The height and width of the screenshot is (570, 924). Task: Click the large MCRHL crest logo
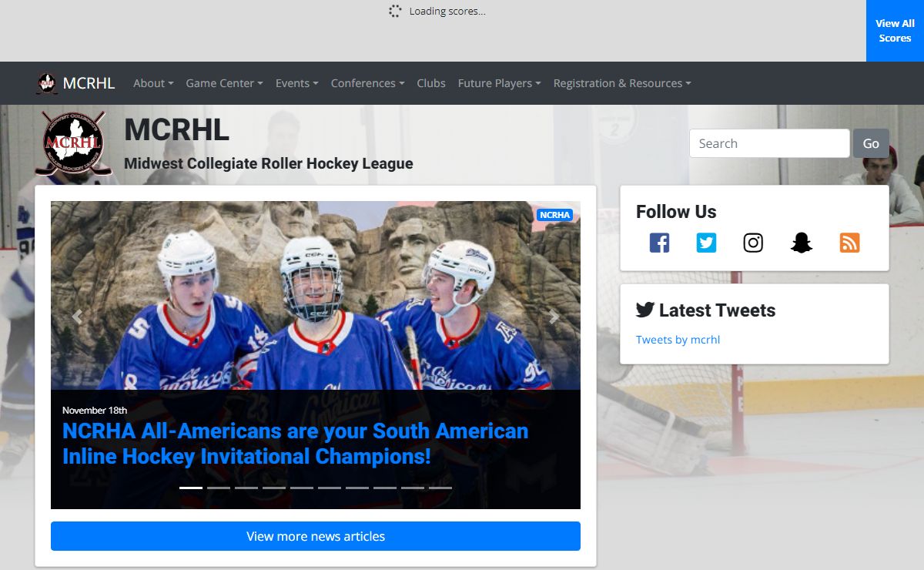(x=72, y=142)
